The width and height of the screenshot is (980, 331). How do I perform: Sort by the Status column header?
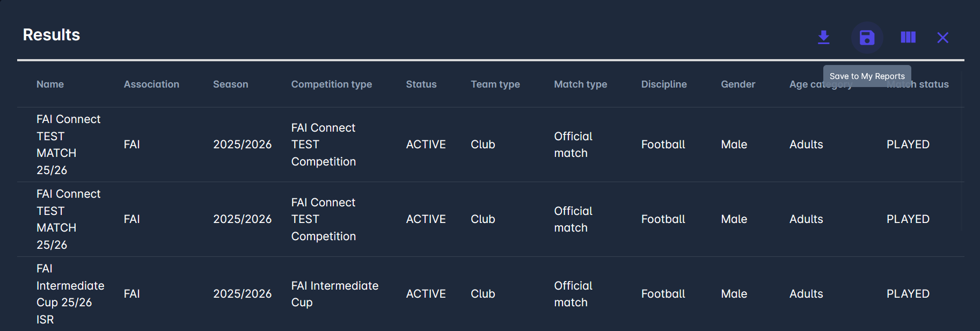point(421,84)
